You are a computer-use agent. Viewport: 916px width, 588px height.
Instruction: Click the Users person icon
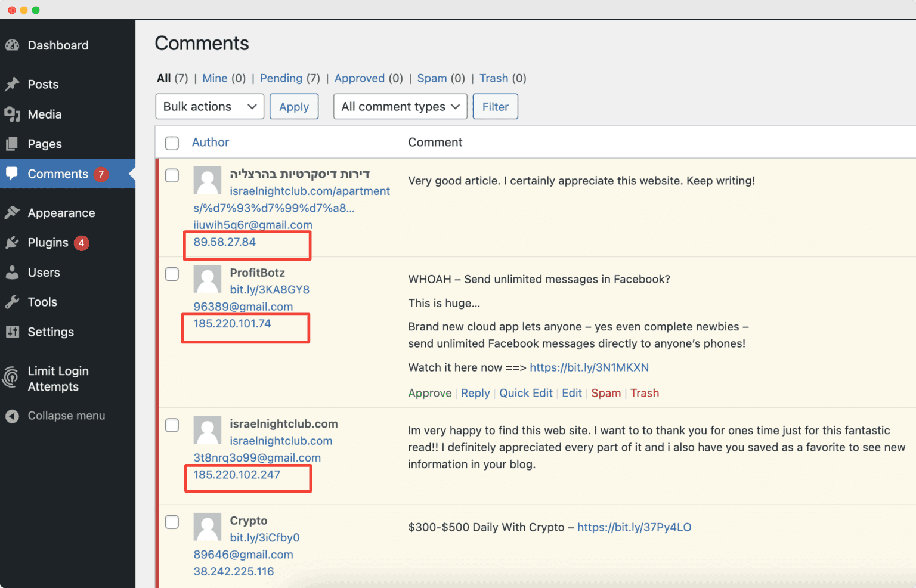(x=12, y=273)
